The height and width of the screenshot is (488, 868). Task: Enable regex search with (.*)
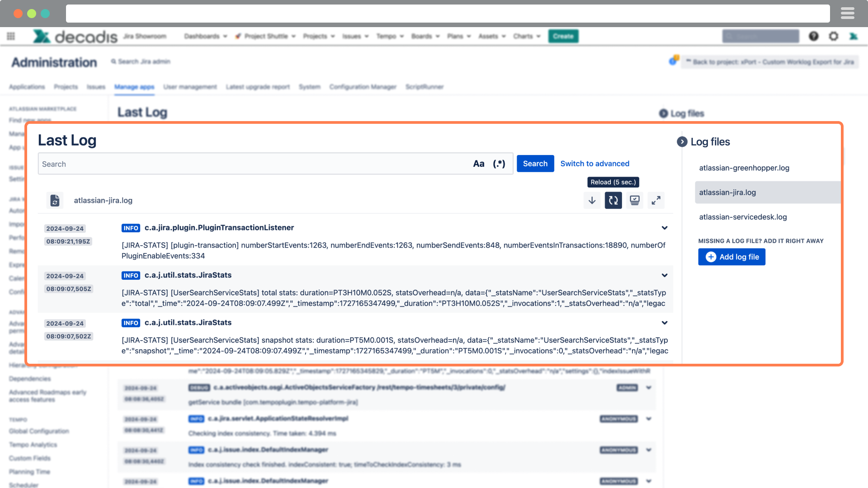click(499, 164)
